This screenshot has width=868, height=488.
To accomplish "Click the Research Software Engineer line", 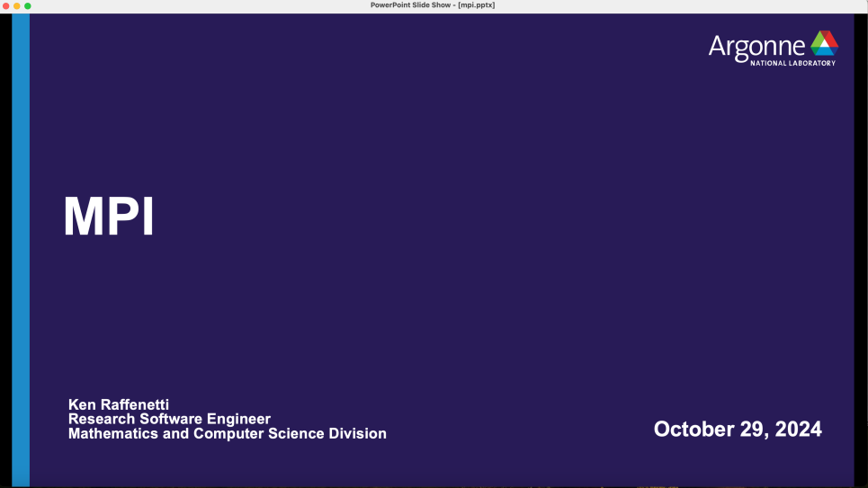I will pos(169,419).
